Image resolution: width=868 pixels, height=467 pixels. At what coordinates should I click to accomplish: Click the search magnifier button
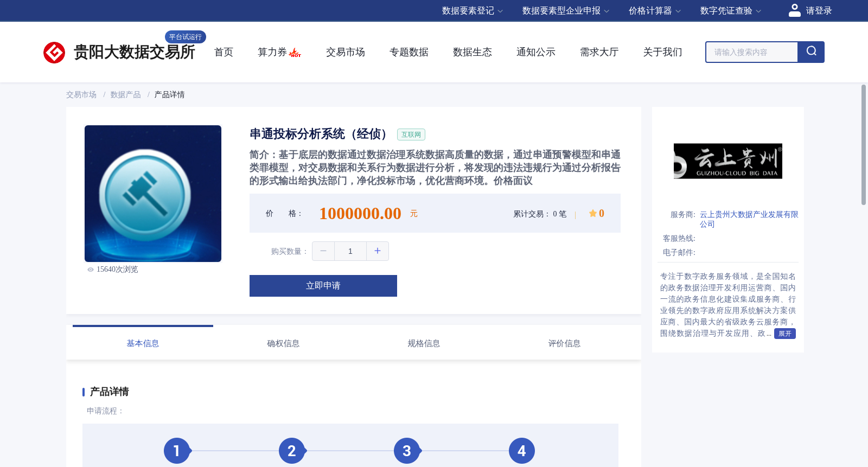click(811, 52)
